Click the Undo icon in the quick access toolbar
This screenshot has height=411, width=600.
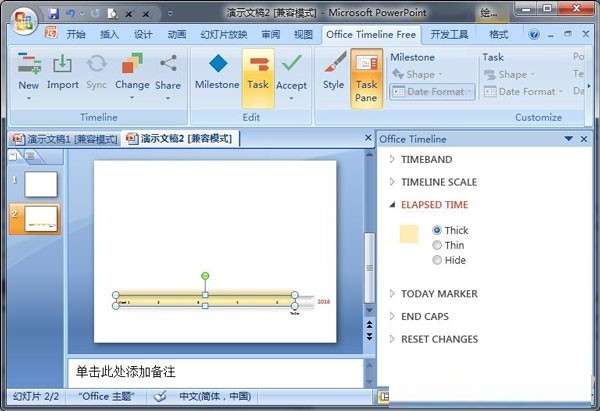pos(70,14)
